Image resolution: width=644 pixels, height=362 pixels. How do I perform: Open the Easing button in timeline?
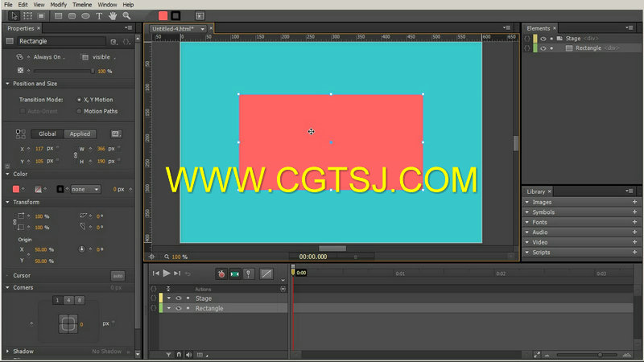(x=266, y=274)
